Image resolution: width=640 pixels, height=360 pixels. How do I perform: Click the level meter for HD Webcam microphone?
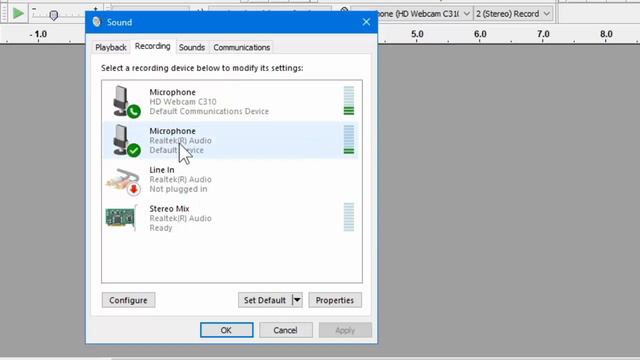point(349,101)
